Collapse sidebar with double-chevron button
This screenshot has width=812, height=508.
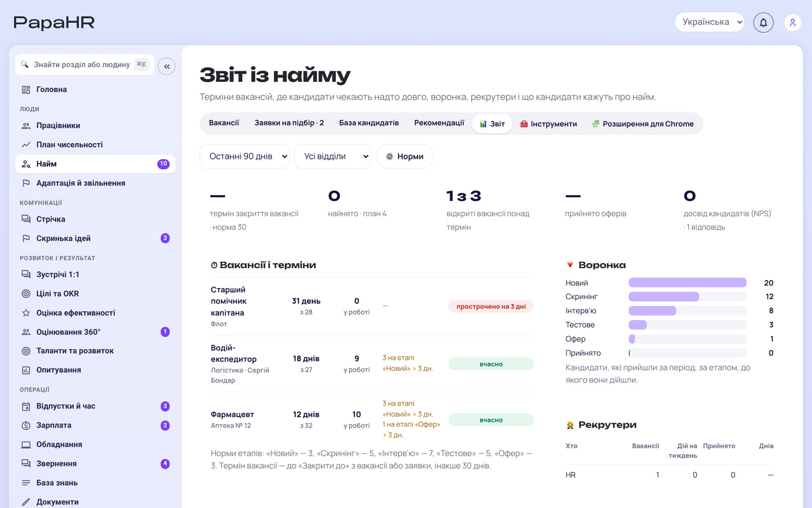[x=166, y=67]
